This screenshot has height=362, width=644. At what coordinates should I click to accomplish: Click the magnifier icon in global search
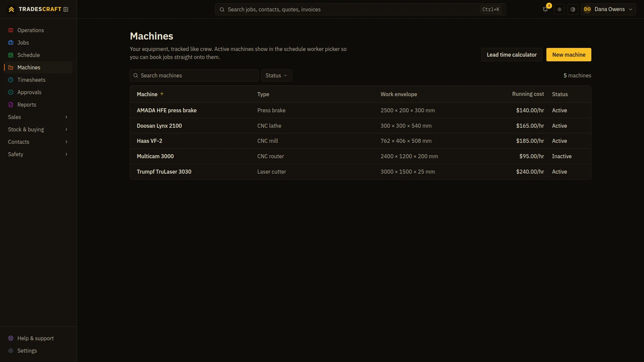click(x=222, y=9)
